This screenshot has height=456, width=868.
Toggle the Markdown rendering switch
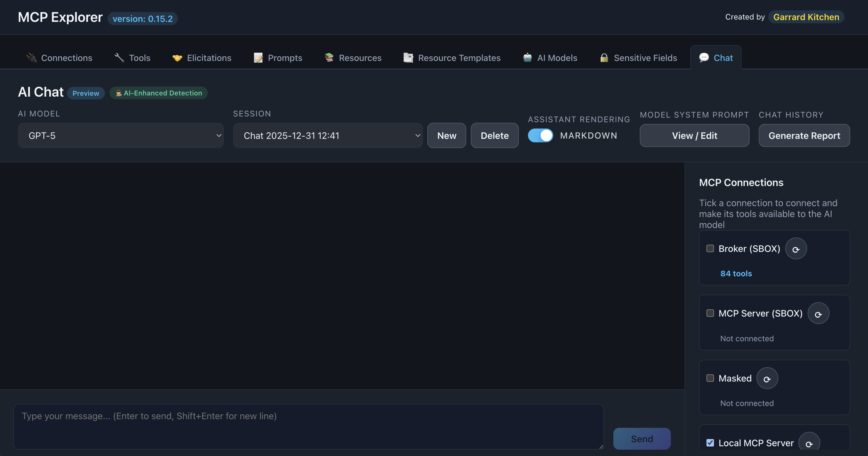tap(540, 135)
